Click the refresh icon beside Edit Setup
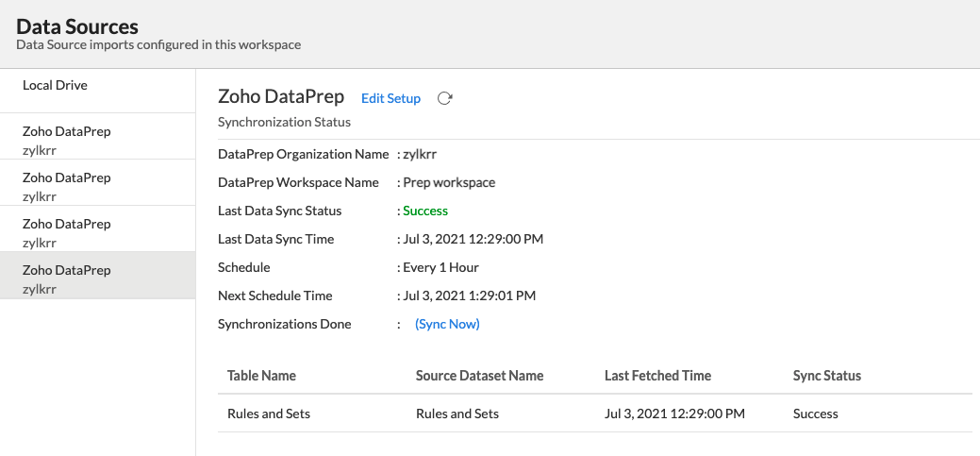Screen dimensions: 980x456 click(x=445, y=98)
